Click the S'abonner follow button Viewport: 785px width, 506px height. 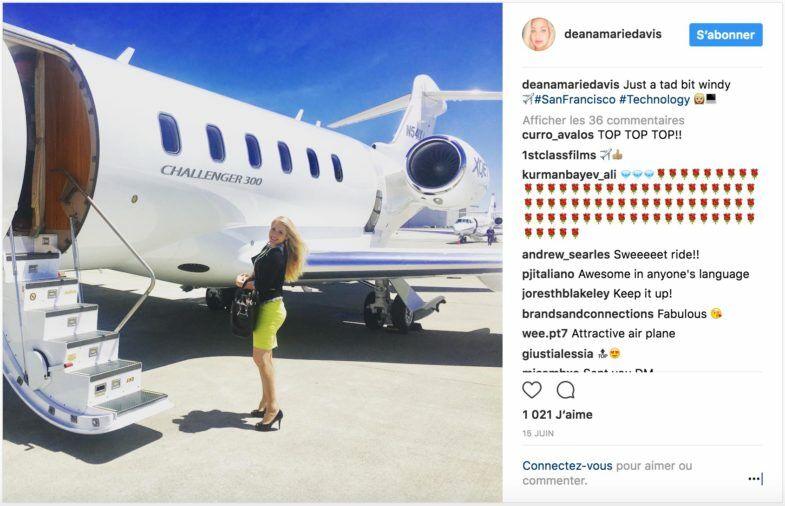click(x=725, y=35)
